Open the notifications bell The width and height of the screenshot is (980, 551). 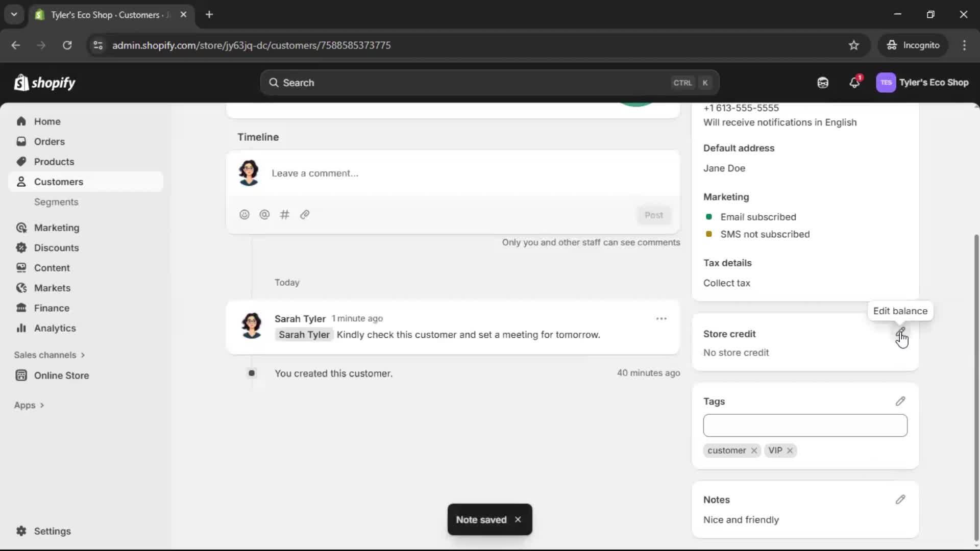click(855, 82)
